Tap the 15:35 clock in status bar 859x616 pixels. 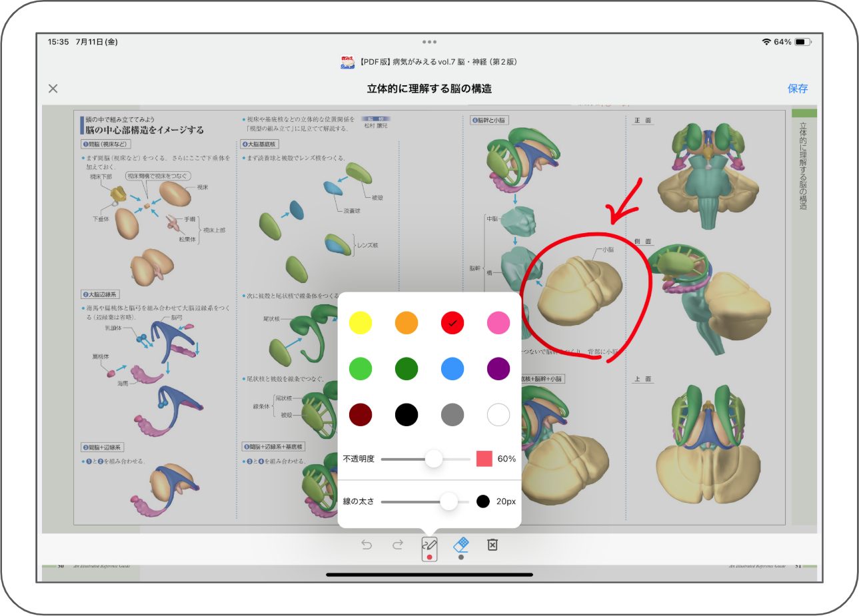pyautogui.click(x=58, y=42)
